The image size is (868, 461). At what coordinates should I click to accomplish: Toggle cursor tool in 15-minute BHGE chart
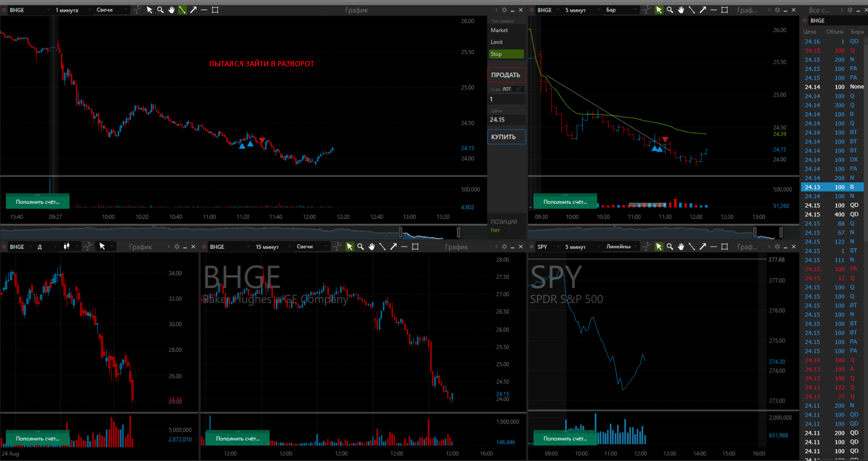coord(349,247)
